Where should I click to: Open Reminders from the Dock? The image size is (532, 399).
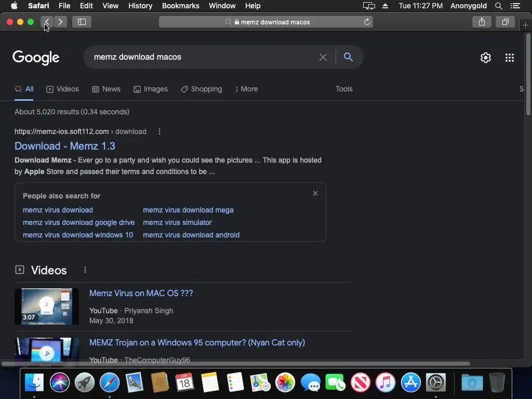[x=235, y=382]
